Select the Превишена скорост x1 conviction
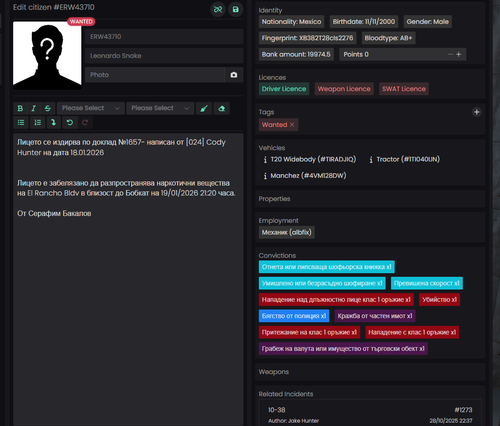The width and height of the screenshot is (500, 426). point(427,283)
